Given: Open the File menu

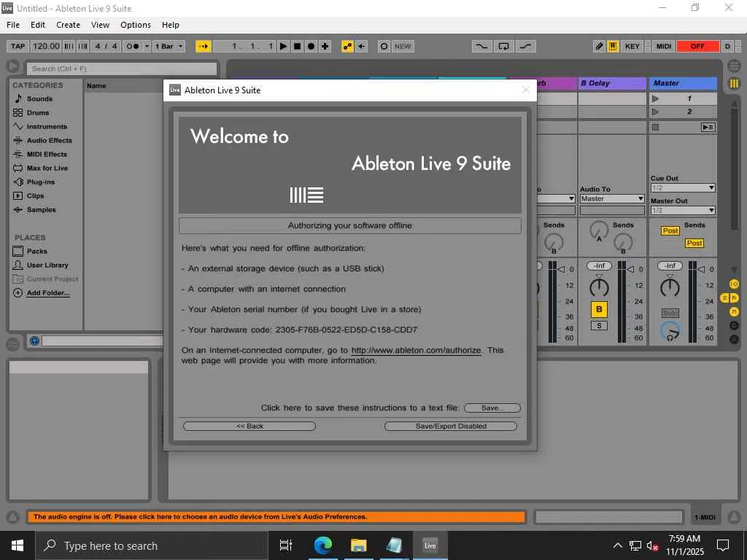Looking at the screenshot, I should click(x=13, y=25).
